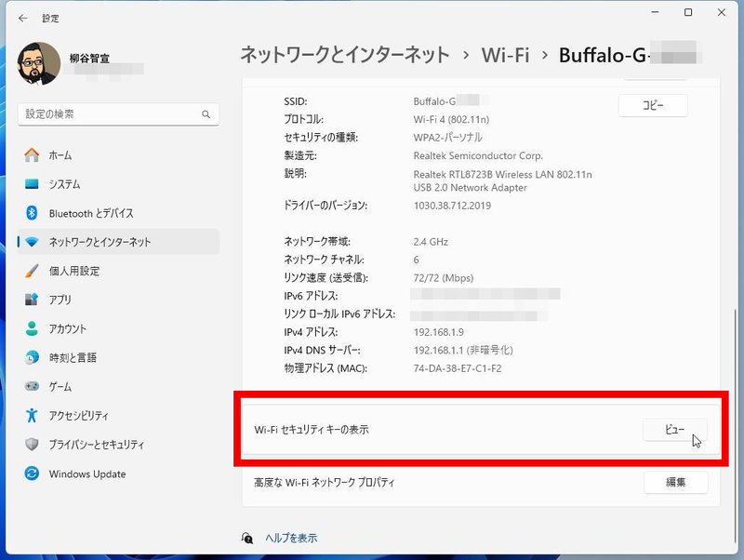Screen dimensions: 744x560
Task: Open ホーム house icon in sidebar
Action: click(x=32, y=155)
